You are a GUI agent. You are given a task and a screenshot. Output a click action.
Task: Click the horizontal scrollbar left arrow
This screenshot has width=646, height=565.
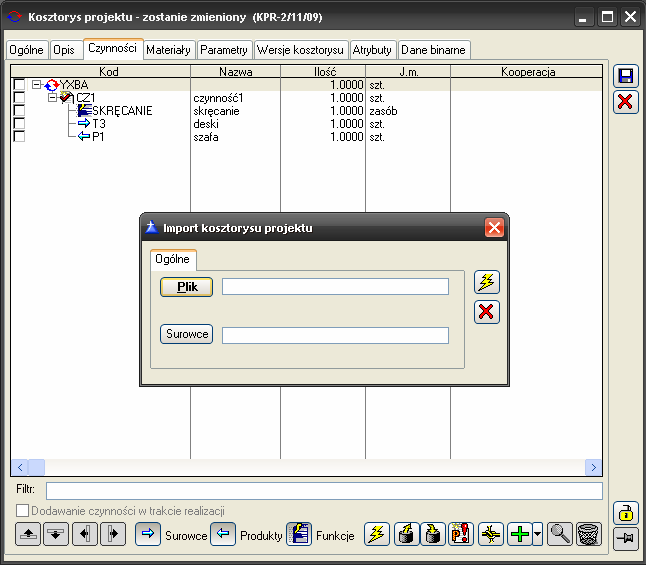[20, 467]
